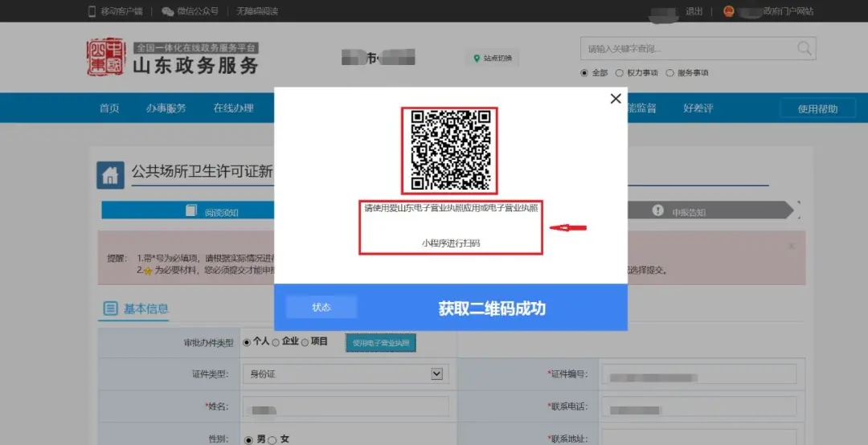Click the 山东政务服务 logo seal
Image resolution: width=868 pixels, height=445 pixels.
pos(106,57)
